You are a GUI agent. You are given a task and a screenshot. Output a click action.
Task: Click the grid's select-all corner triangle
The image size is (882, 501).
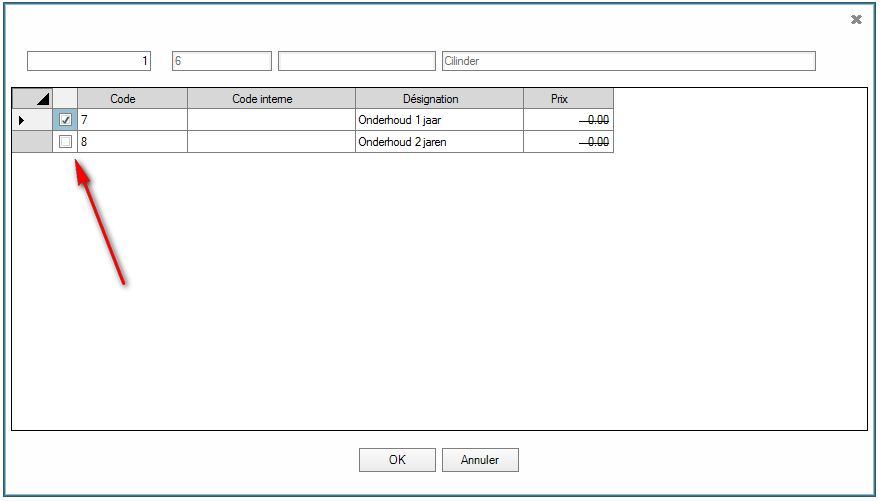pos(32,98)
